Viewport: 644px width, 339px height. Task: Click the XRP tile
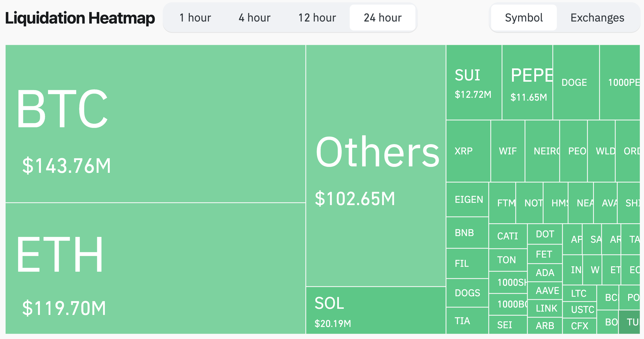tap(464, 151)
